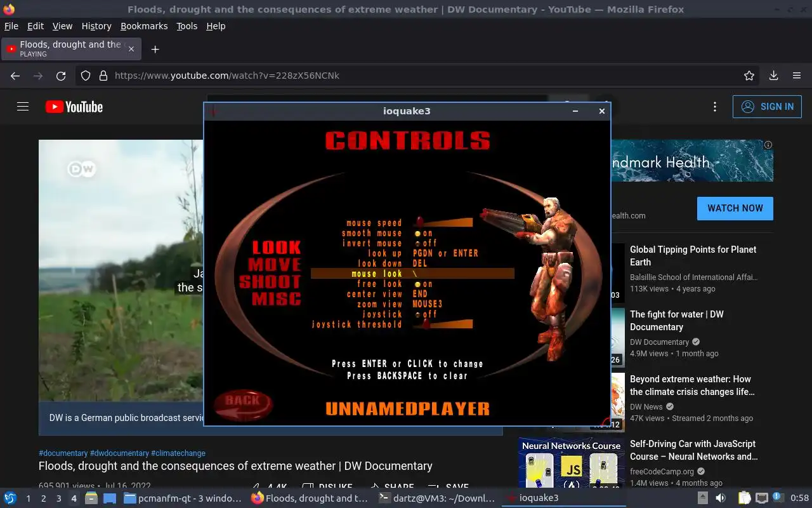Open 'The fight for water' video

pos(676,321)
